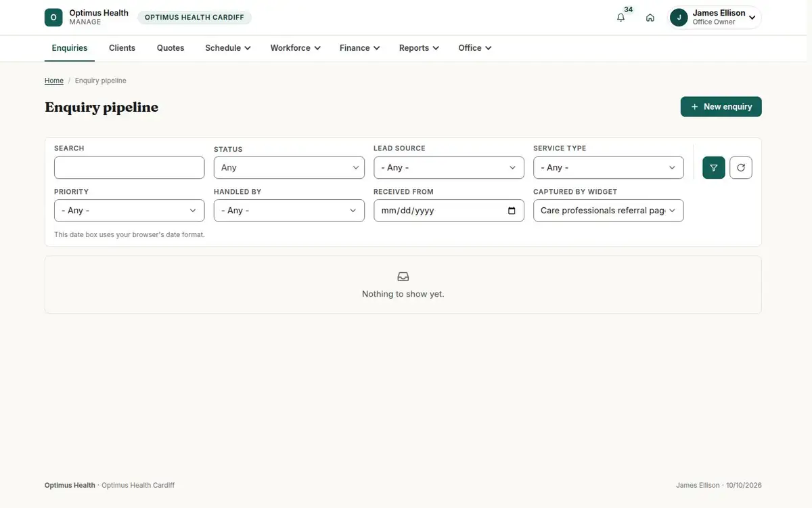Expand the Workforce menu
The width and height of the screenshot is (812, 508).
coord(295,48)
